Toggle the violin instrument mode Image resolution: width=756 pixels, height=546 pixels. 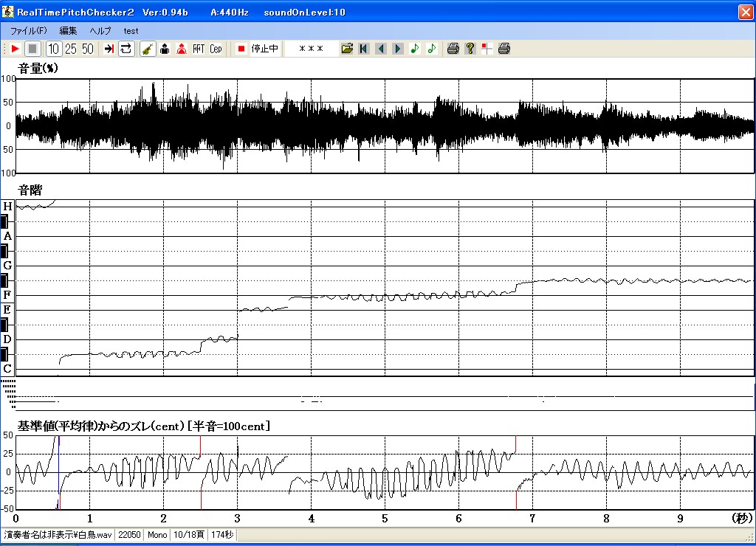click(148, 49)
